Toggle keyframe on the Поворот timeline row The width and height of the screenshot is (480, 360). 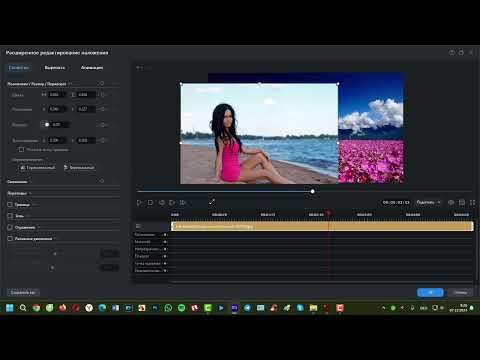pos(165,256)
